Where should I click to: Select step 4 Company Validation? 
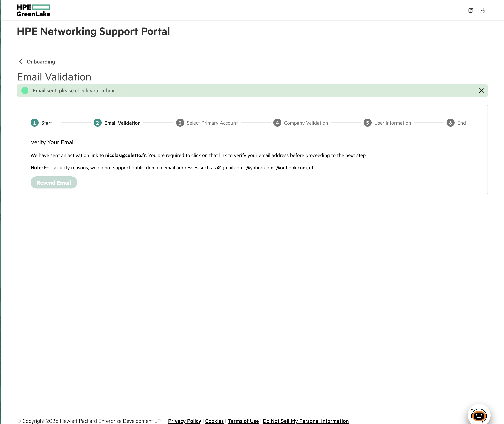[x=301, y=123]
